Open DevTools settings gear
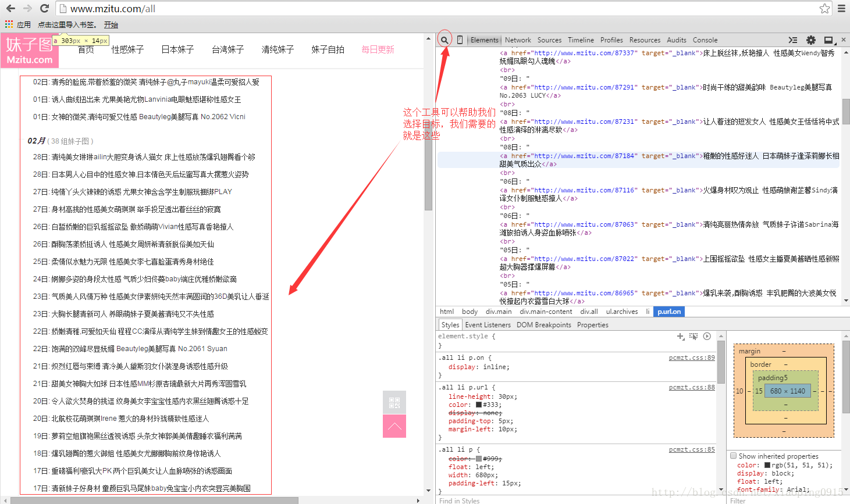Viewport: 850px width, 504px height. coord(811,40)
